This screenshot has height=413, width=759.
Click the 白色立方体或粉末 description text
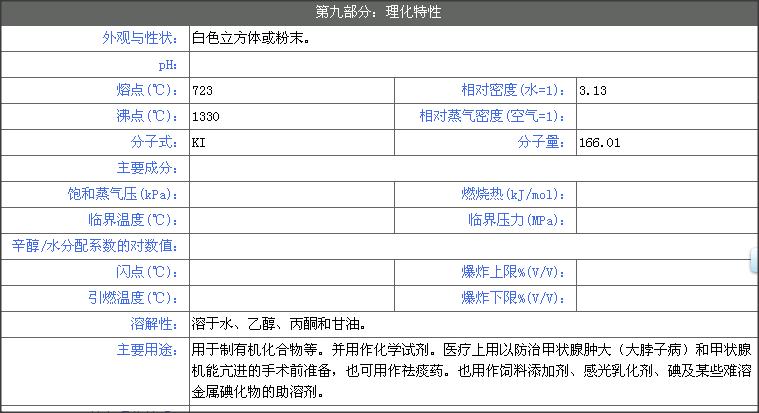click(250, 39)
